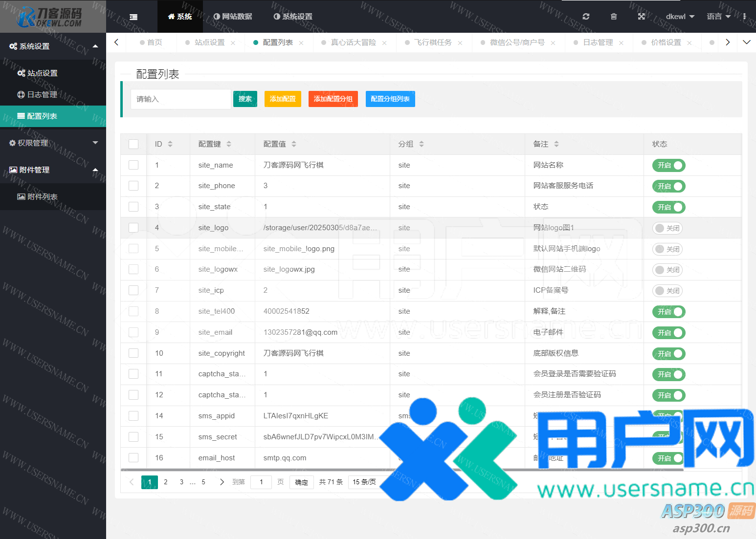The height and width of the screenshot is (539, 756).
Task: Go to previous page arrow in pagination
Action: (x=132, y=482)
